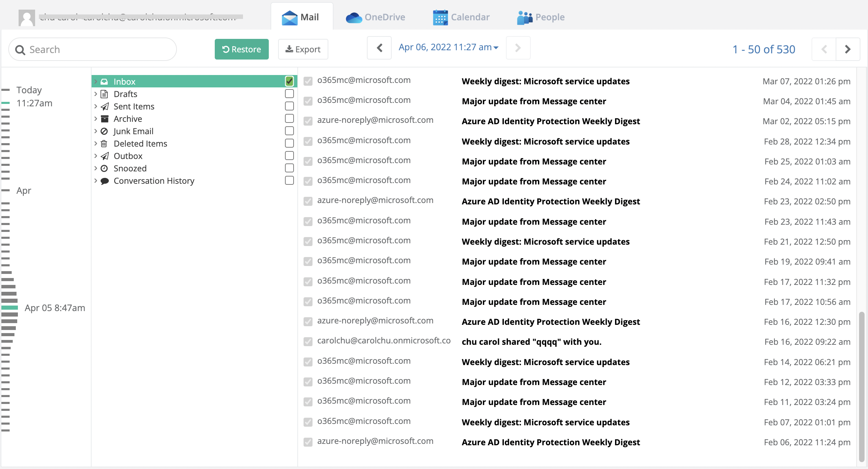
Task: Expand the Drafts folder chevron
Action: (96, 94)
